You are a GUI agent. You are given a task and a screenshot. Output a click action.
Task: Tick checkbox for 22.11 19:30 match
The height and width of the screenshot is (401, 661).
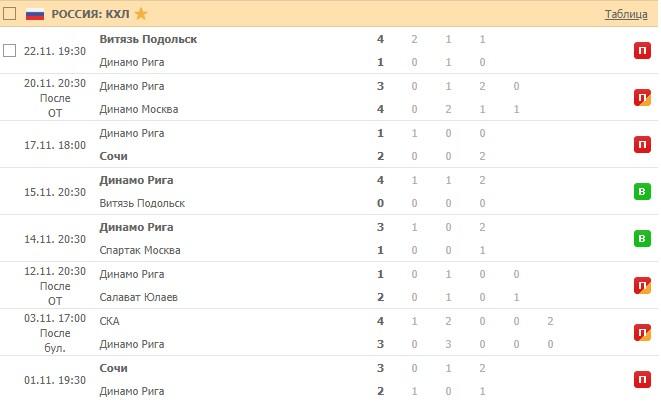[x=10, y=50]
